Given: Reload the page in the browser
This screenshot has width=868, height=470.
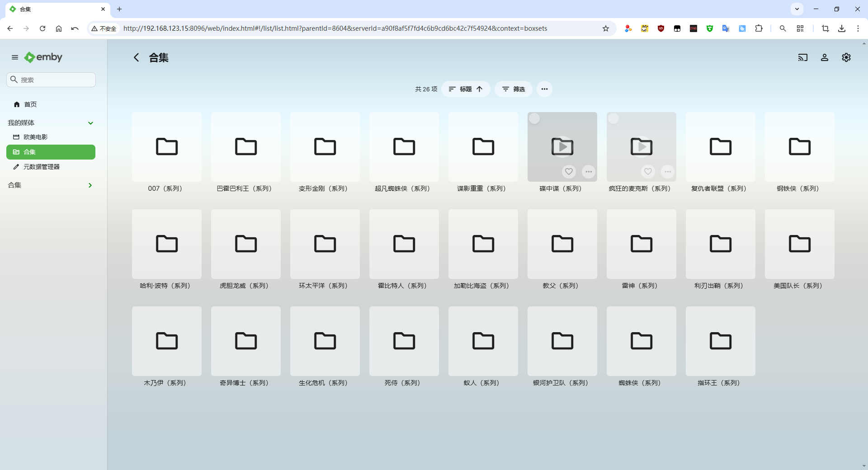Looking at the screenshot, I should (42, 28).
